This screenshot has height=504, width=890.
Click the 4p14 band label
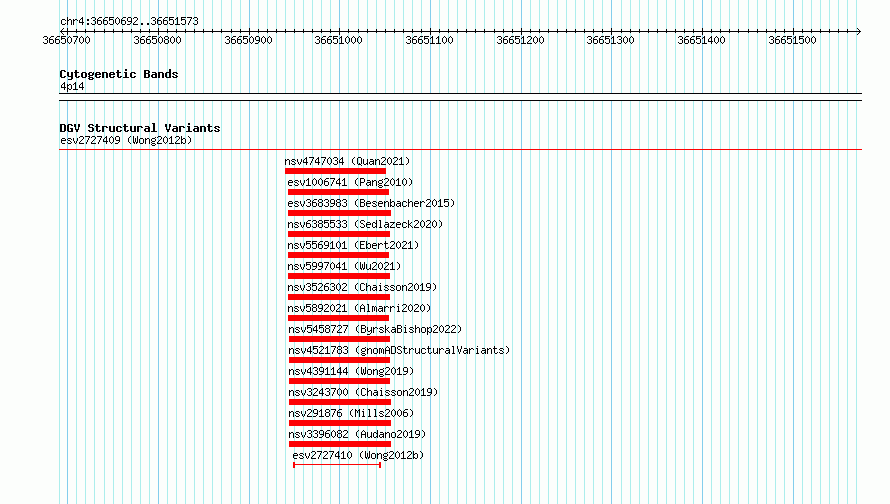tap(72, 86)
